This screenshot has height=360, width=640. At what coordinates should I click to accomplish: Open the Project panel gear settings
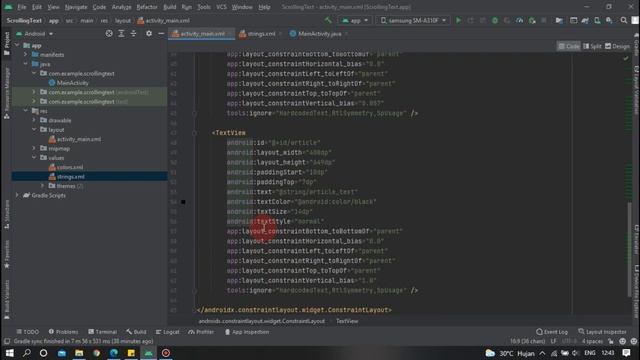coord(149,33)
